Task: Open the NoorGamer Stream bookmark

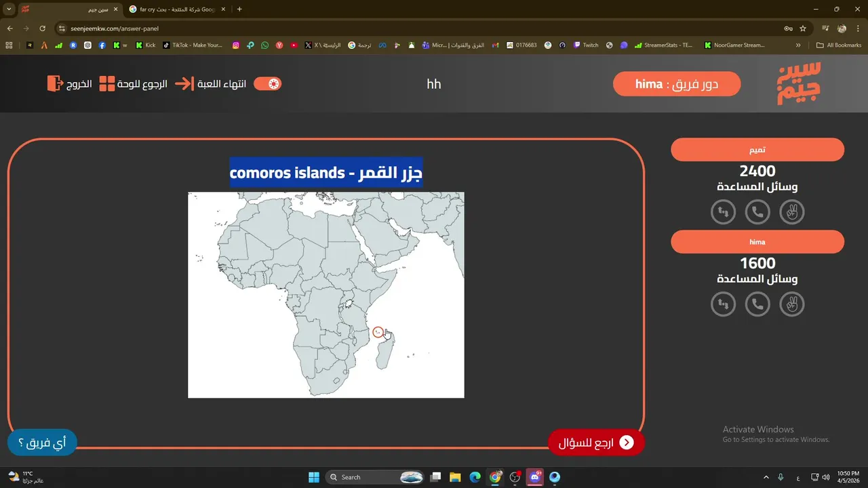Action: pos(735,45)
